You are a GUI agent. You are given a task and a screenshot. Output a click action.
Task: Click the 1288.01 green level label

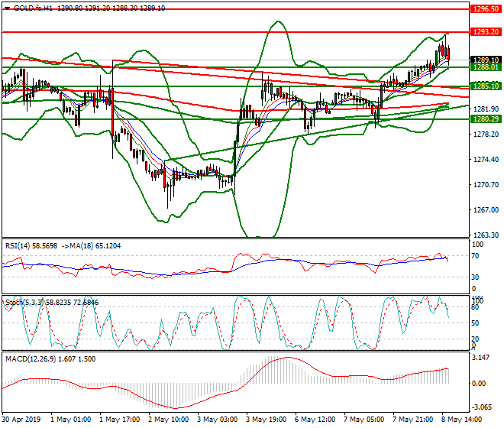point(486,67)
